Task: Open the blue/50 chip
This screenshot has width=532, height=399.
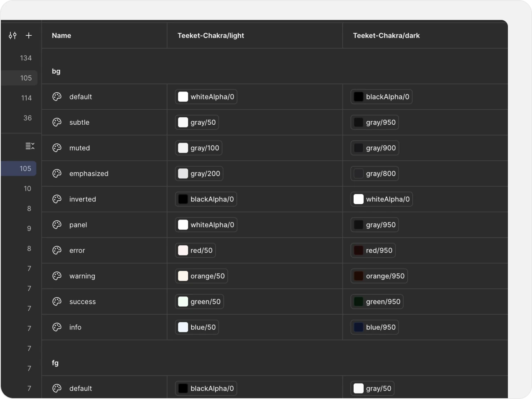Action: pos(197,327)
